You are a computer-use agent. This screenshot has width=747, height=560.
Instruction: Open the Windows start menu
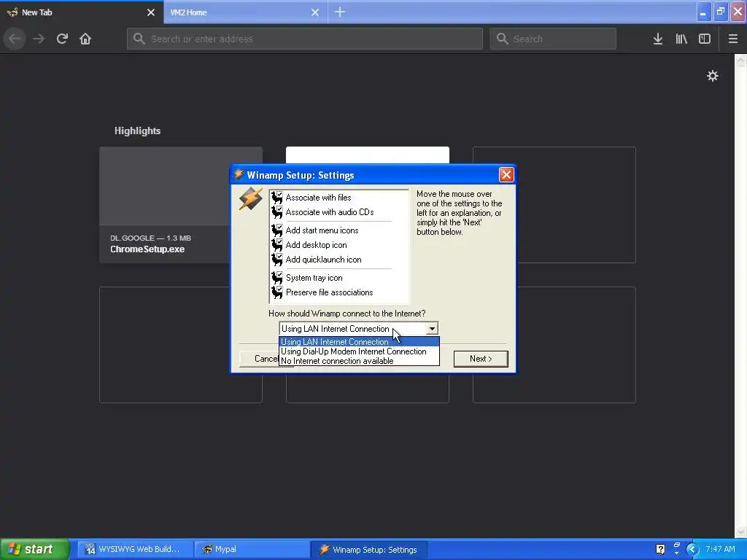point(34,549)
